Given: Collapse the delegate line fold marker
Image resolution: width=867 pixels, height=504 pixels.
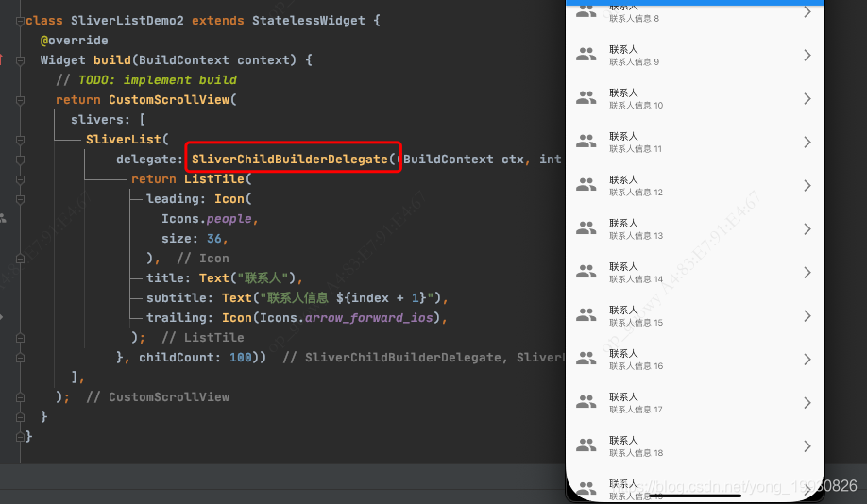Looking at the screenshot, I should click(x=21, y=160).
